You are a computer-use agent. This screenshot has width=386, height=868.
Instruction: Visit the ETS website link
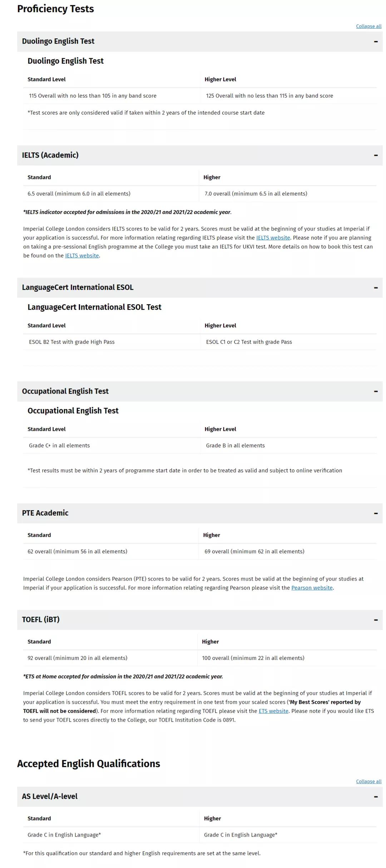tap(273, 711)
